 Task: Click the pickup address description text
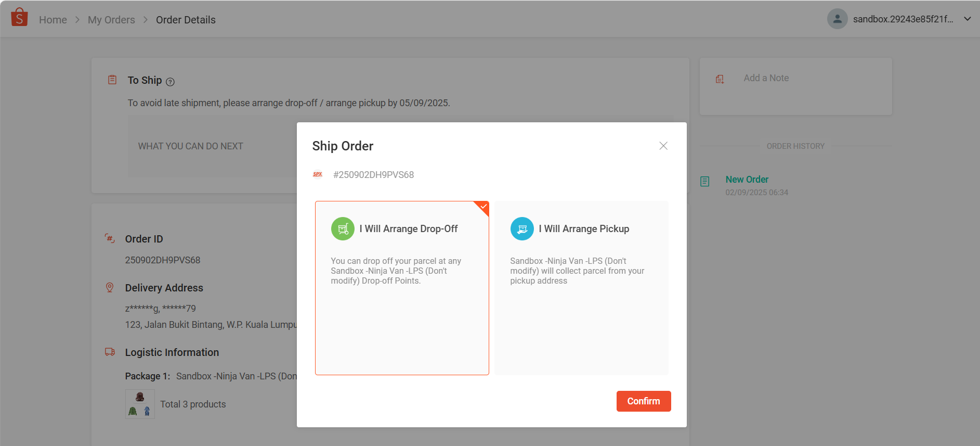(x=577, y=271)
